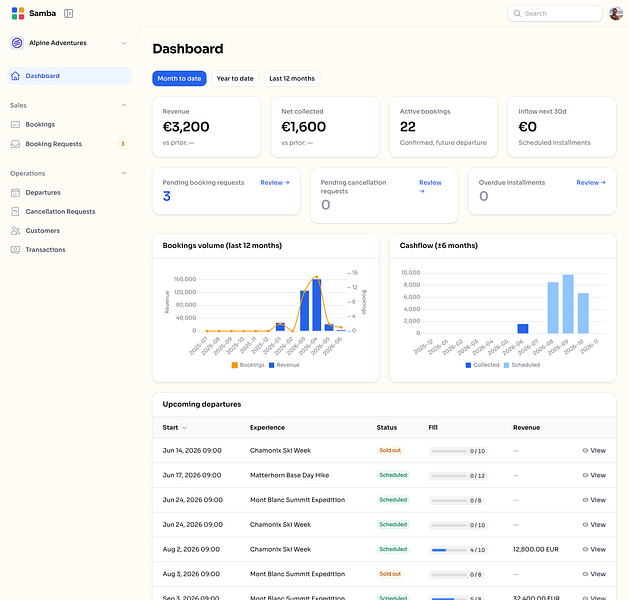Image resolution: width=629 pixels, height=600 pixels.
Task: View the Jun 14 Chamonix Ski Week departure
Action: tap(594, 451)
